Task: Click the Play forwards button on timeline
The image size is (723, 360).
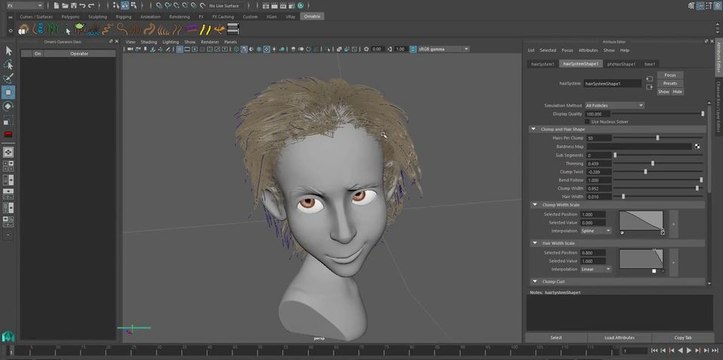Action: 688,351
